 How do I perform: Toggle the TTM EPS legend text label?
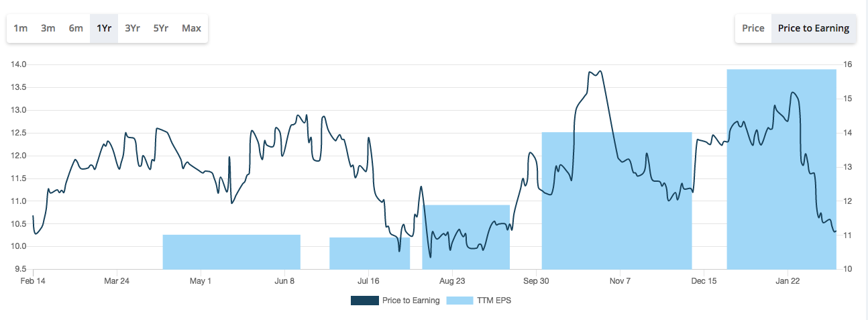(495, 301)
